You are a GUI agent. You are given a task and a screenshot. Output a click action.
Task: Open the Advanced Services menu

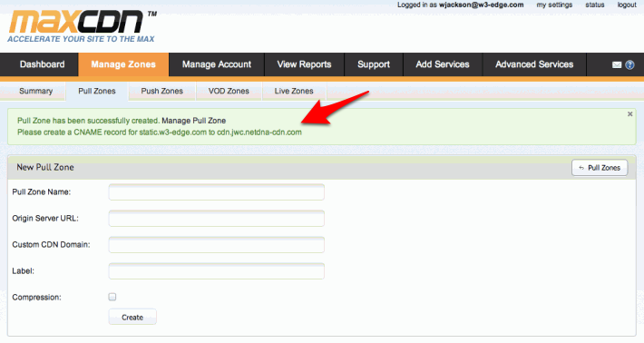pos(534,64)
